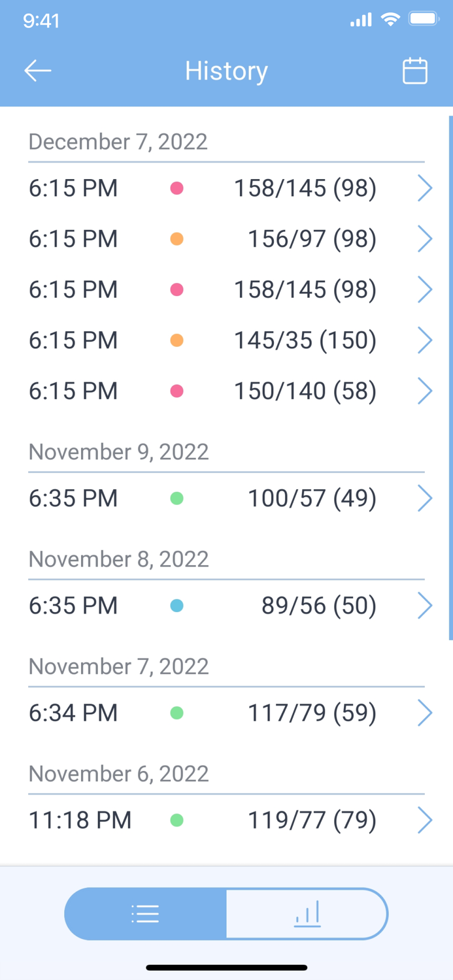Tap the pink dot beside 158/145 (98)
Image resolution: width=453 pixels, height=980 pixels.
(176, 188)
